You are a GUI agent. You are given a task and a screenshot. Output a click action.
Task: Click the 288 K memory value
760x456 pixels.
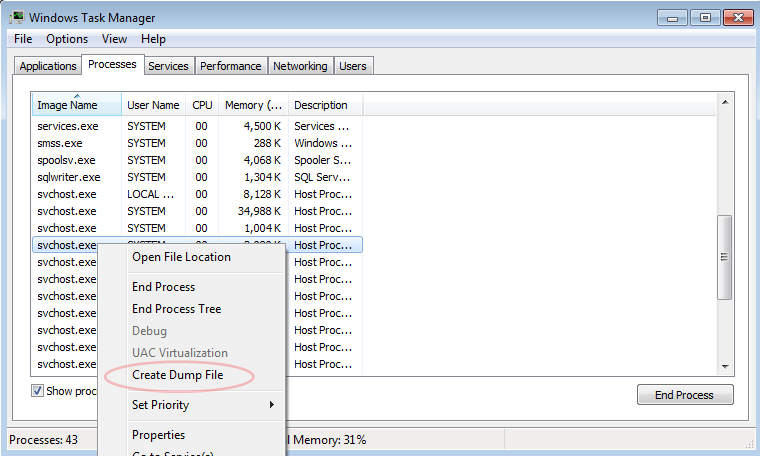tap(267, 143)
